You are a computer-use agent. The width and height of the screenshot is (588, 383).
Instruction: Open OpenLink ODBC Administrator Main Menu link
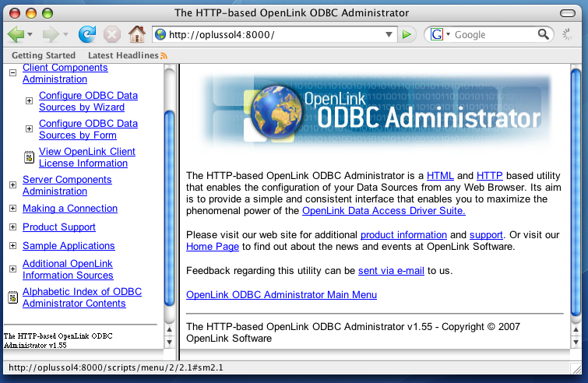click(282, 294)
